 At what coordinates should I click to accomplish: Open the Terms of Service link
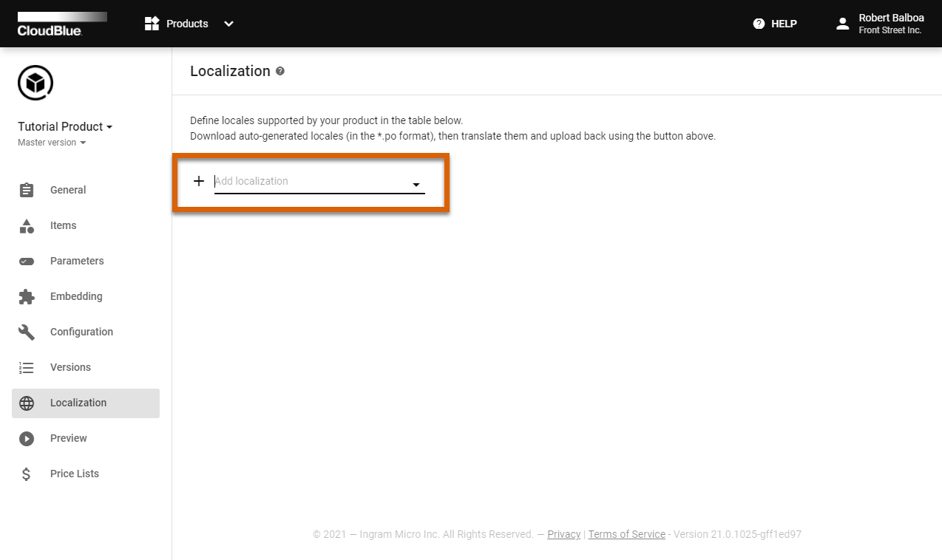click(626, 534)
